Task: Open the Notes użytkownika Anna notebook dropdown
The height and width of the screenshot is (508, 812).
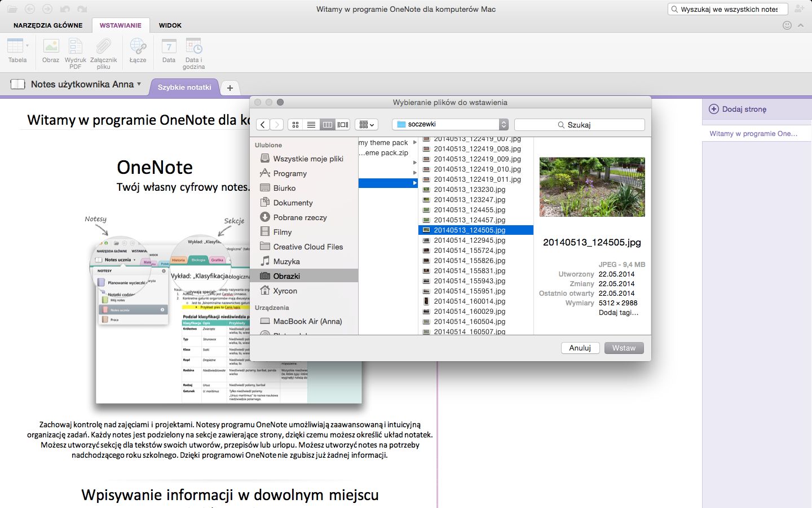Action: tap(86, 85)
